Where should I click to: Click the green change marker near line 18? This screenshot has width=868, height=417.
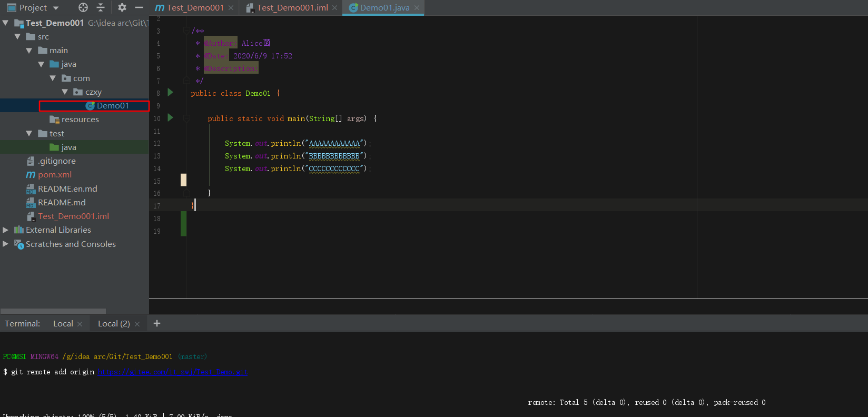click(183, 224)
